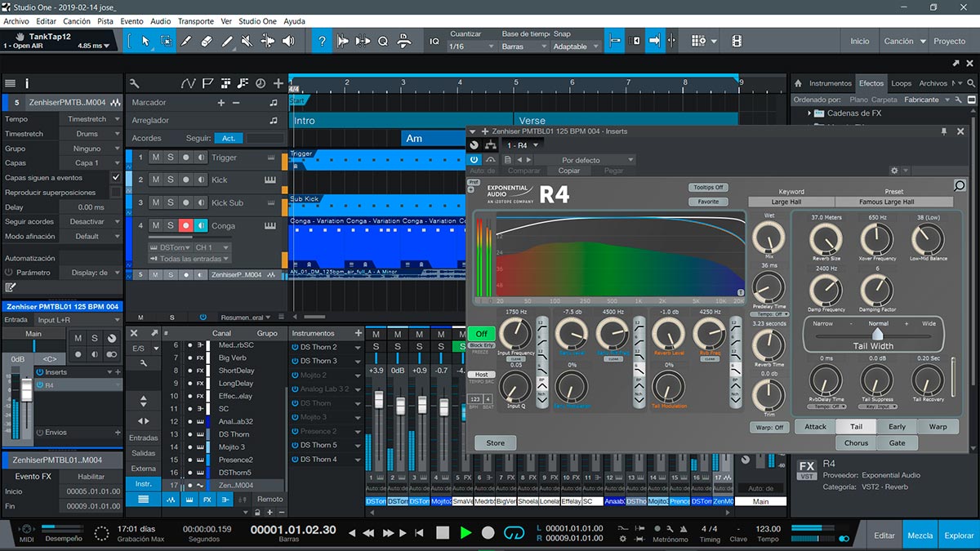This screenshot has width=980, height=551.
Task: Stop the transport
Action: pyautogui.click(x=443, y=532)
